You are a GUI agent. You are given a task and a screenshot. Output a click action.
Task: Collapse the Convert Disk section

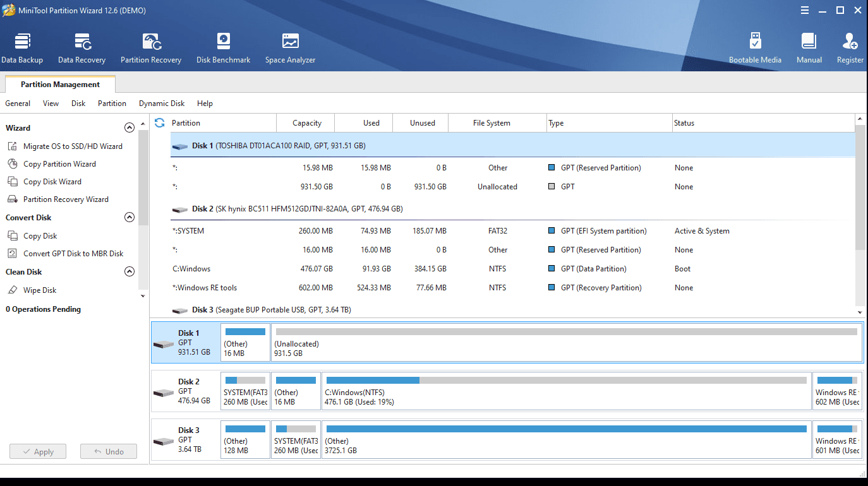[x=130, y=217]
